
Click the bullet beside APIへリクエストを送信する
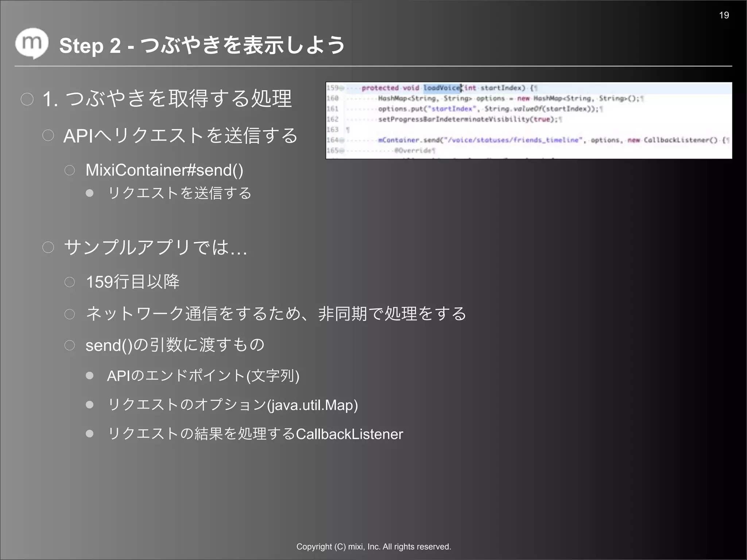tap(48, 136)
